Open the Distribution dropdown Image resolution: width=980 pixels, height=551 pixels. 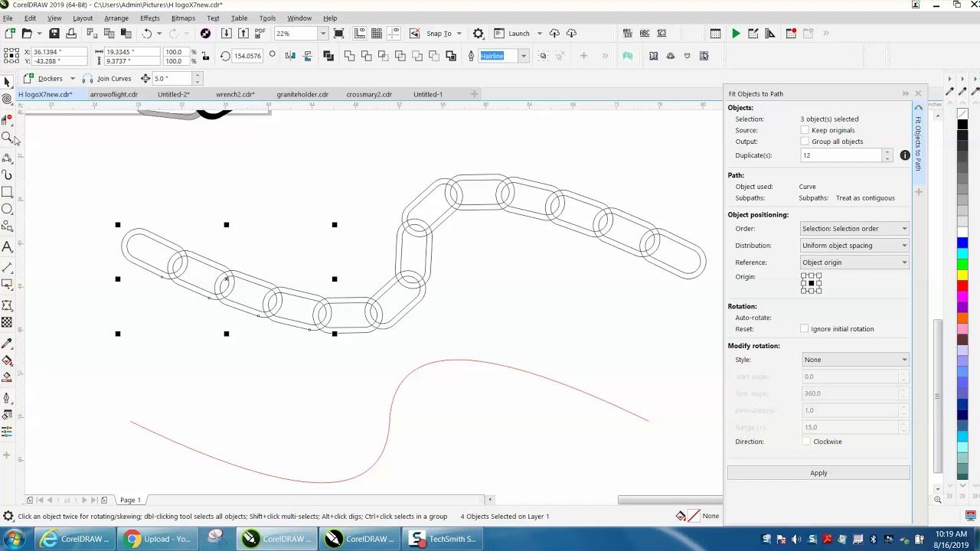tap(854, 246)
